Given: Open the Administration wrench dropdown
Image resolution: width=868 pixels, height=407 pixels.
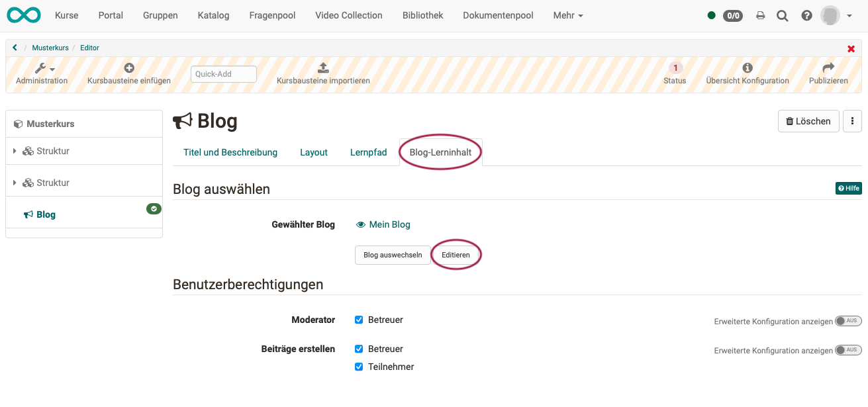Looking at the screenshot, I should 41,68.
